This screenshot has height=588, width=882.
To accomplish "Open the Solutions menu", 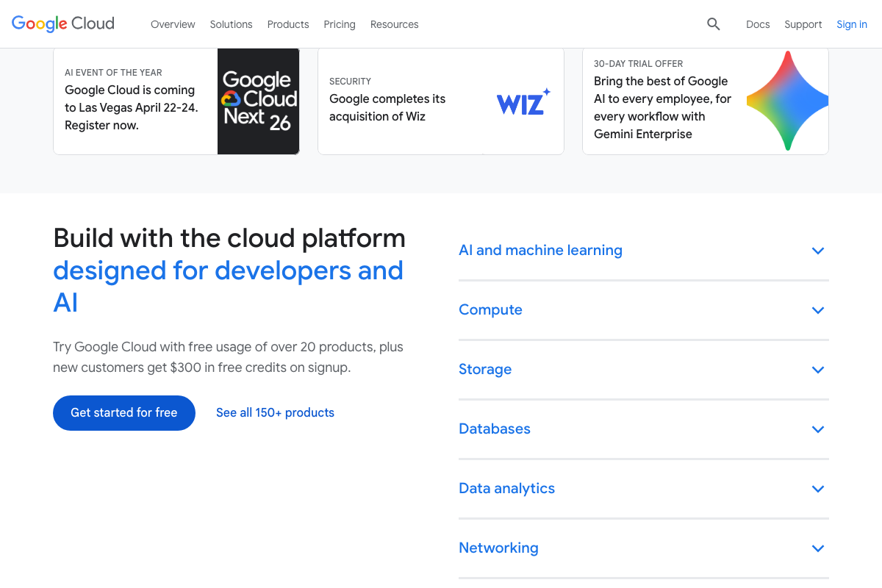I will click(231, 24).
